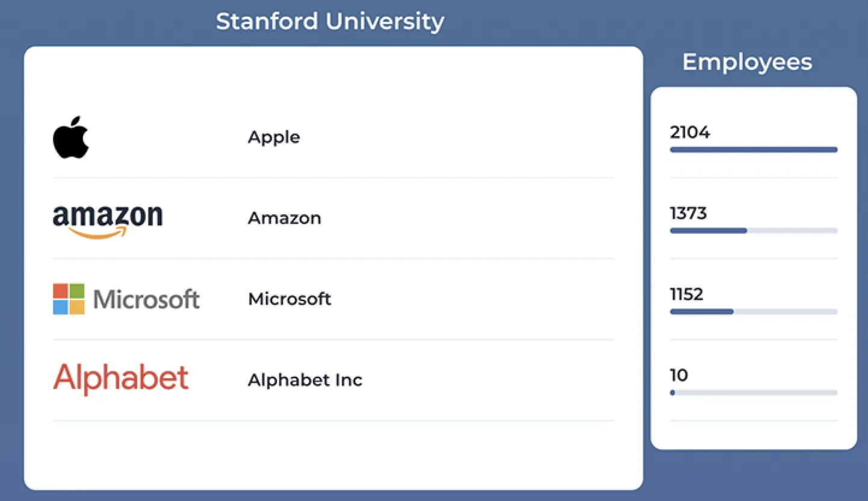The width and height of the screenshot is (868, 501).
Task: Open the Alphabet Inc company label
Action: coord(305,380)
